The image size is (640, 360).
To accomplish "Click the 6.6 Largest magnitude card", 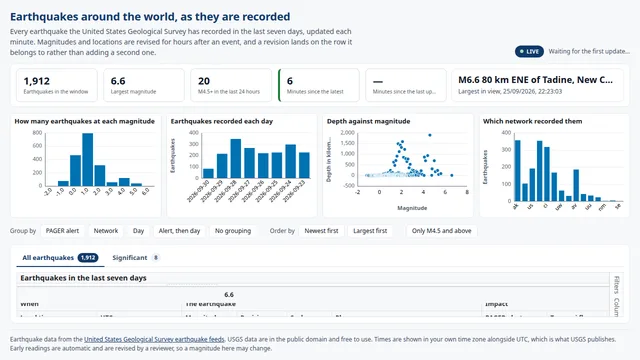I will [144, 85].
